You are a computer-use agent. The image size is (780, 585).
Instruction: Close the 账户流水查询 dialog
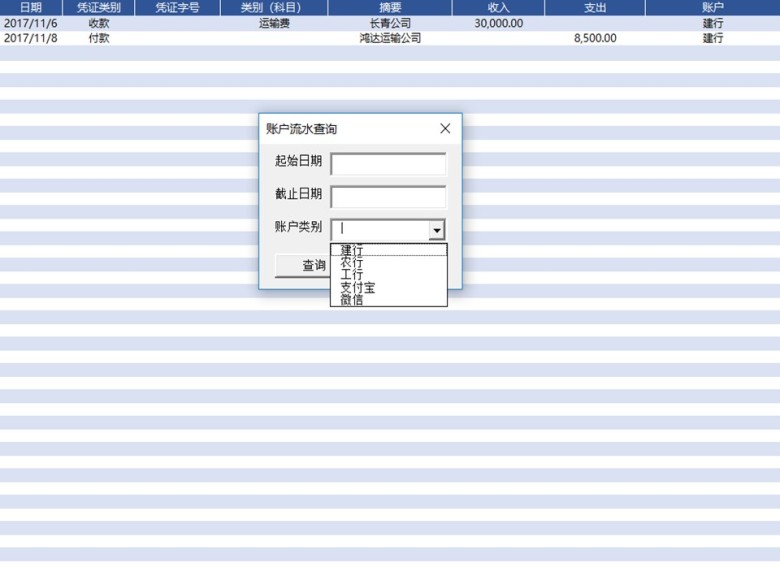(x=445, y=129)
